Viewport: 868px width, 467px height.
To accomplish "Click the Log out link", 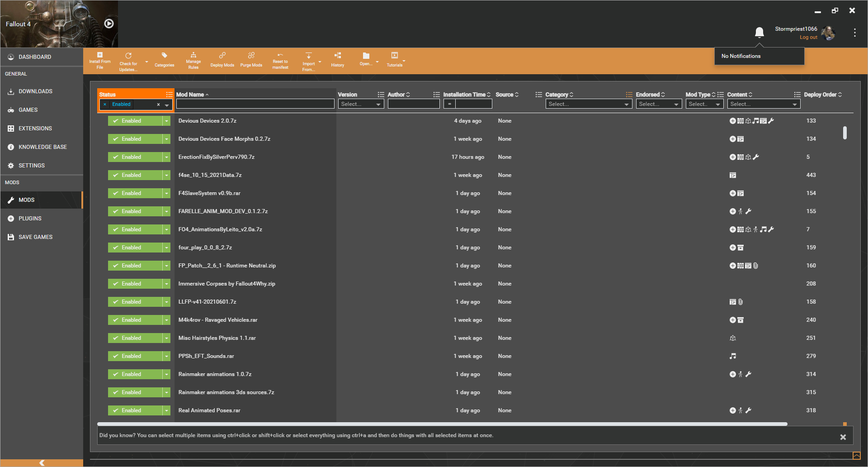I will pos(808,38).
